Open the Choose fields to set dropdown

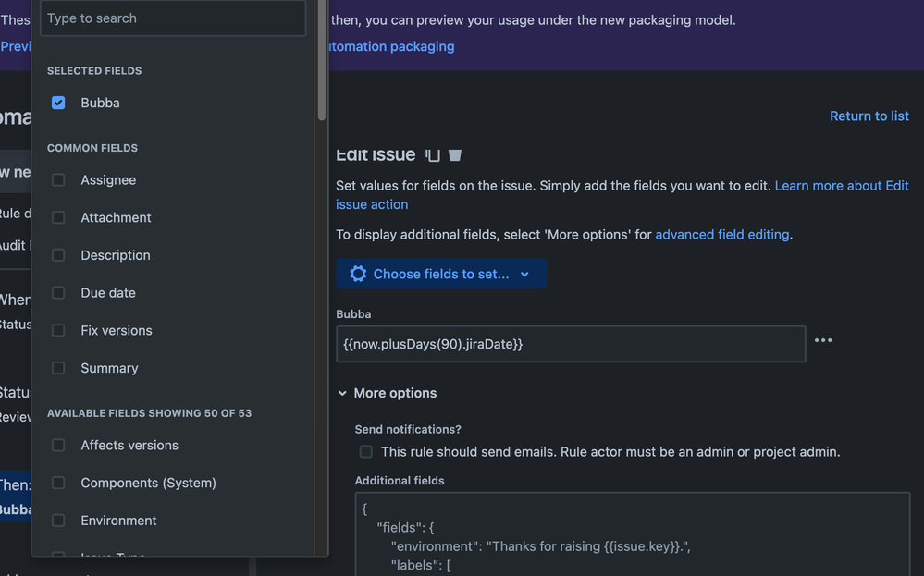coord(441,274)
